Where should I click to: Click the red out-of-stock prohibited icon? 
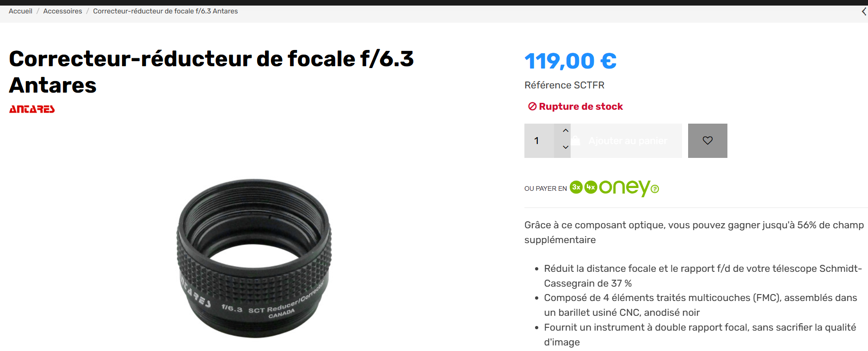click(x=532, y=107)
